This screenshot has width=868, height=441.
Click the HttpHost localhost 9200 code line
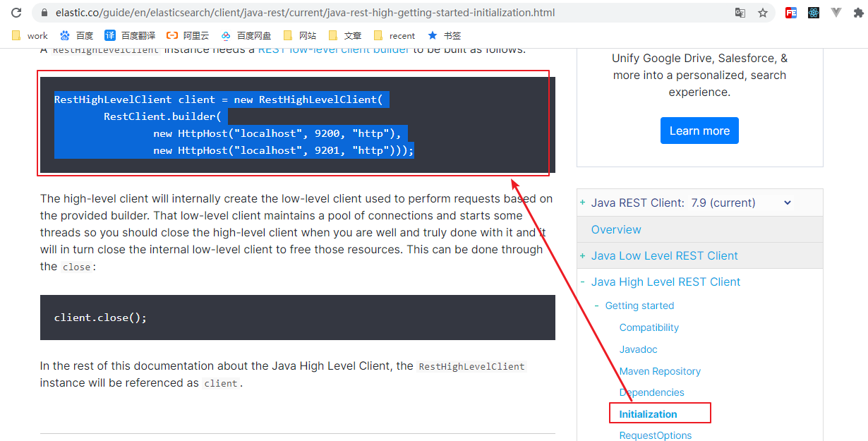click(277, 133)
